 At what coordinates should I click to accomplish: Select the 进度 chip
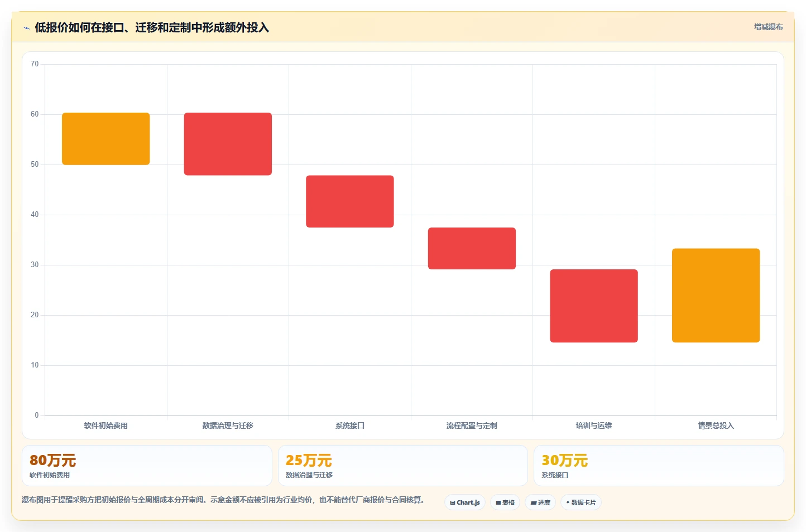click(540, 502)
